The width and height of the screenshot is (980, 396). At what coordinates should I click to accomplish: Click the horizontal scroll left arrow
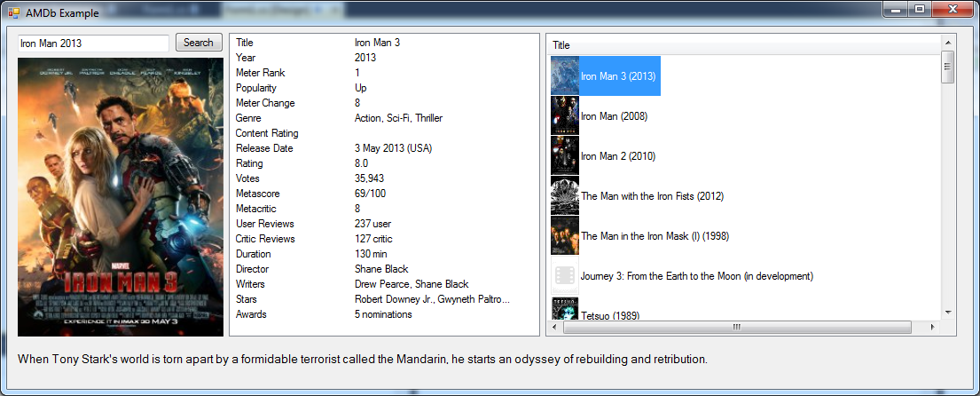click(x=554, y=327)
